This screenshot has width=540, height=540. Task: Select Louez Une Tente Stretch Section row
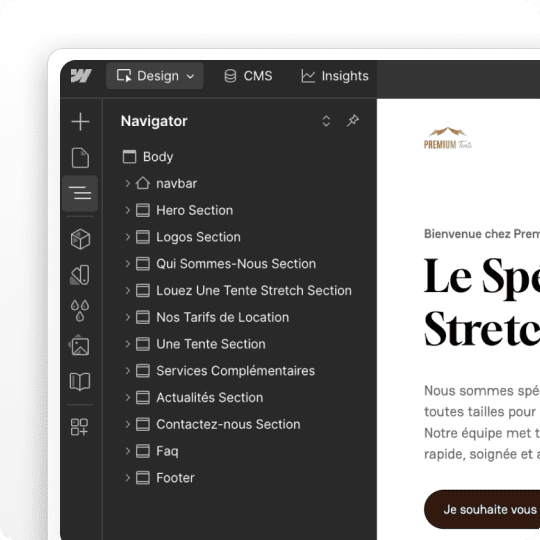pyautogui.click(x=254, y=290)
